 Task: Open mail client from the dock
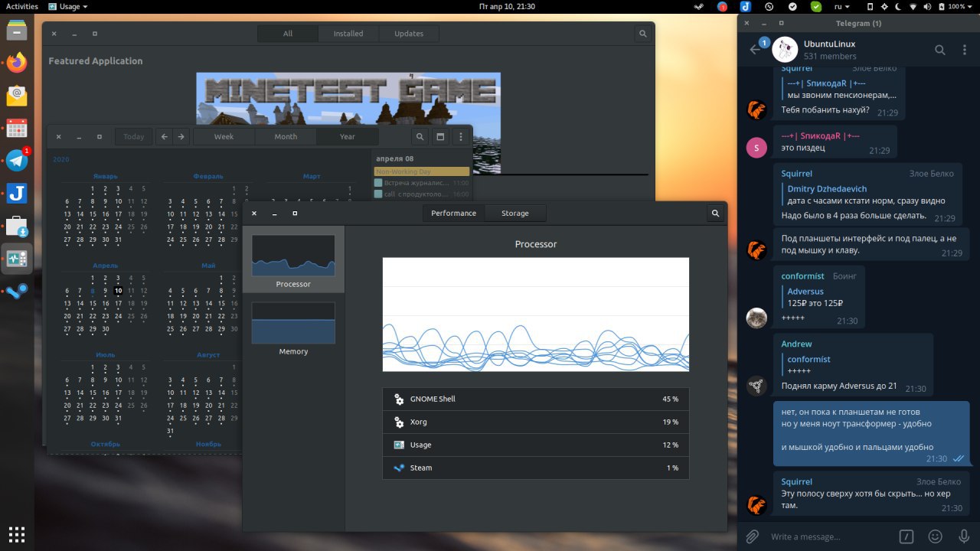pyautogui.click(x=17, y=95)
